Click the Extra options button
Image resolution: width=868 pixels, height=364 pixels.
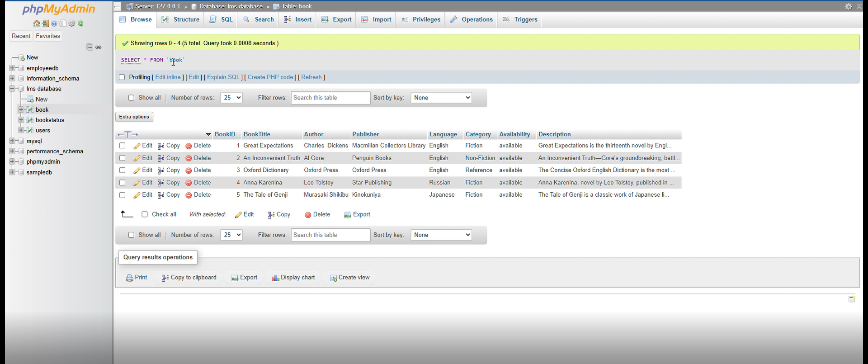(x=134, y=117)
